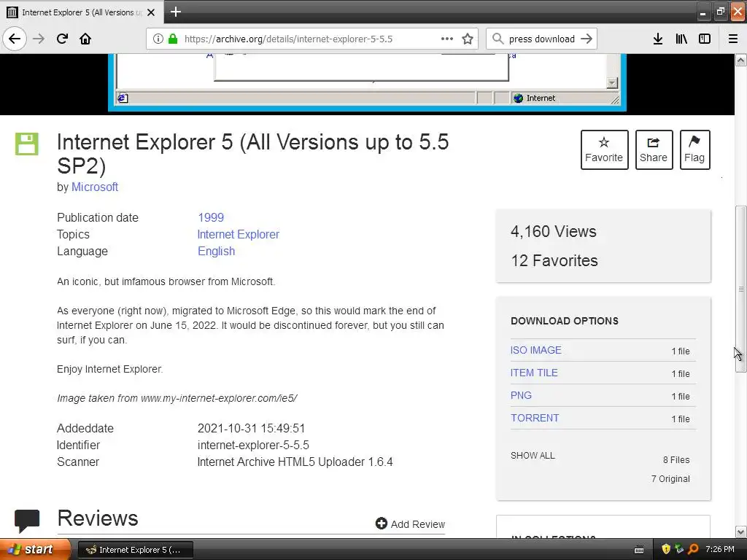This screenshot has width=747, height=560.
Task: Click the keyboard icon in the taskbar
Action: coord(639,550)
